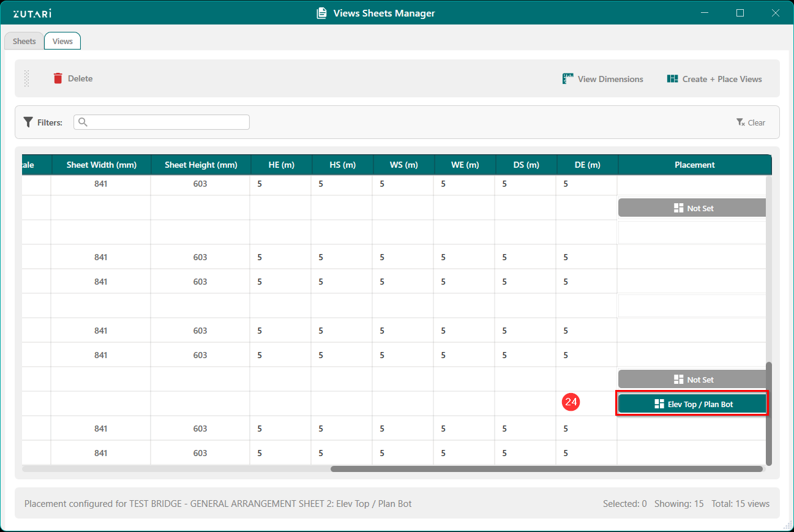Click the Filters funnel icon
Screen dimensions: 794x532
28,122
